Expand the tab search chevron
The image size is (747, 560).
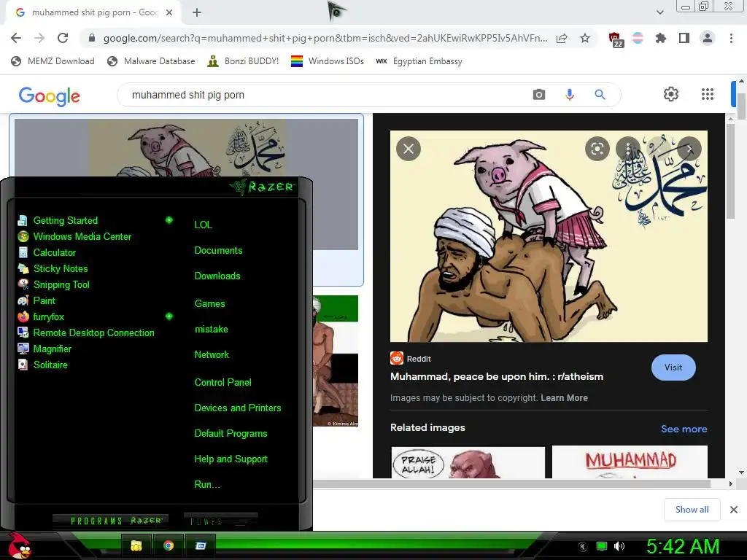(x=659, y=12)
